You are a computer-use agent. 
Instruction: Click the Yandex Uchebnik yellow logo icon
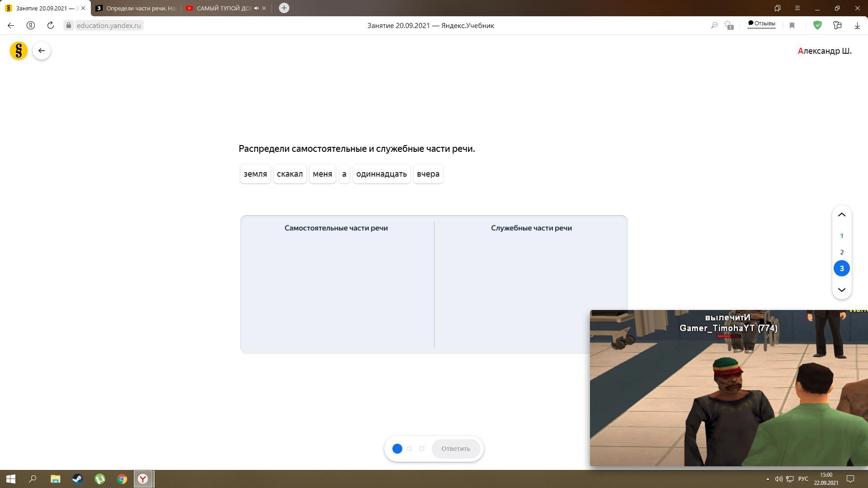pos(19,51)
